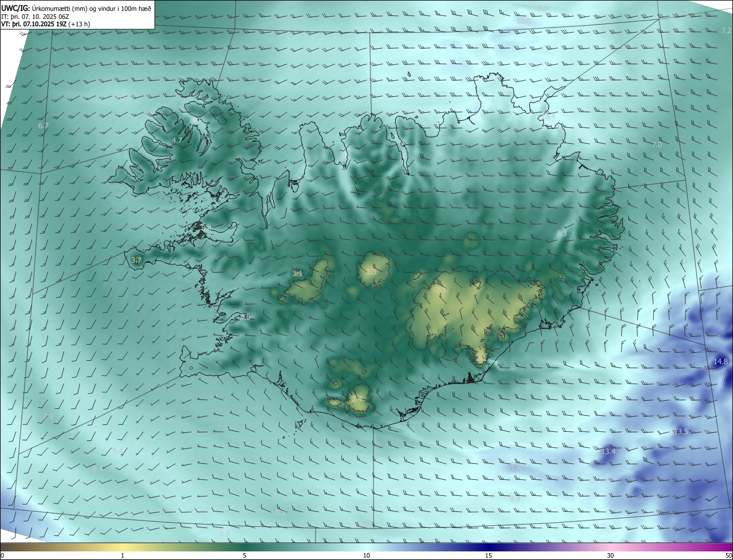This screenshot has width=733, height=560.
Task: Click the 'VT: þri. 07.10.2025 19Z (+13 h)' line
Action: tap(46, 24)
